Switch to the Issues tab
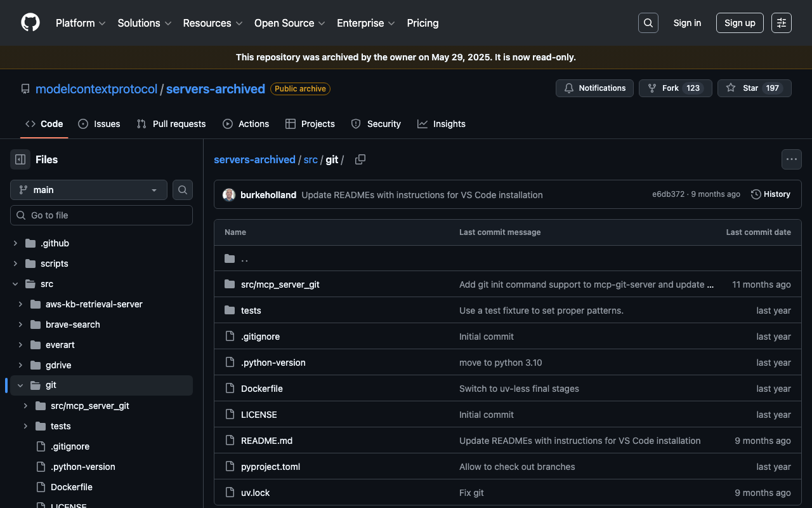812x508 pixels. (99, 124)
